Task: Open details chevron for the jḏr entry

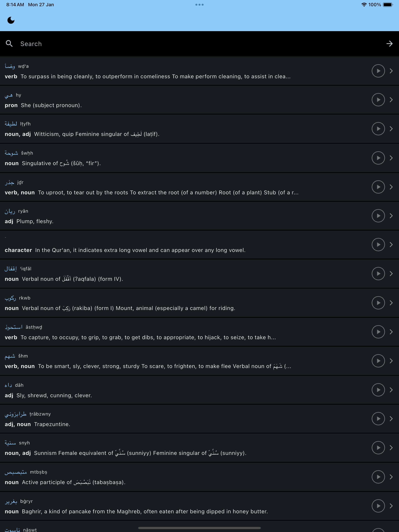Action: pyautogui.click(x=391, y=187)
